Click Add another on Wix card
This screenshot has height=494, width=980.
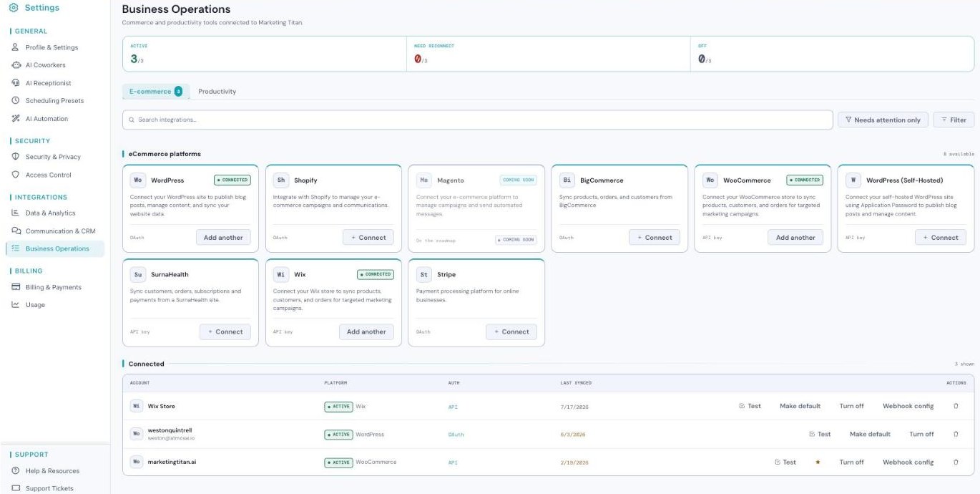(x=366, y=331)
